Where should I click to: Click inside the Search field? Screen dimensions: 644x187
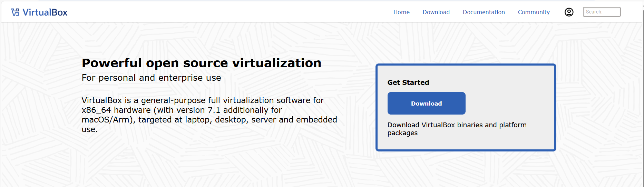[x=602, y=12]
